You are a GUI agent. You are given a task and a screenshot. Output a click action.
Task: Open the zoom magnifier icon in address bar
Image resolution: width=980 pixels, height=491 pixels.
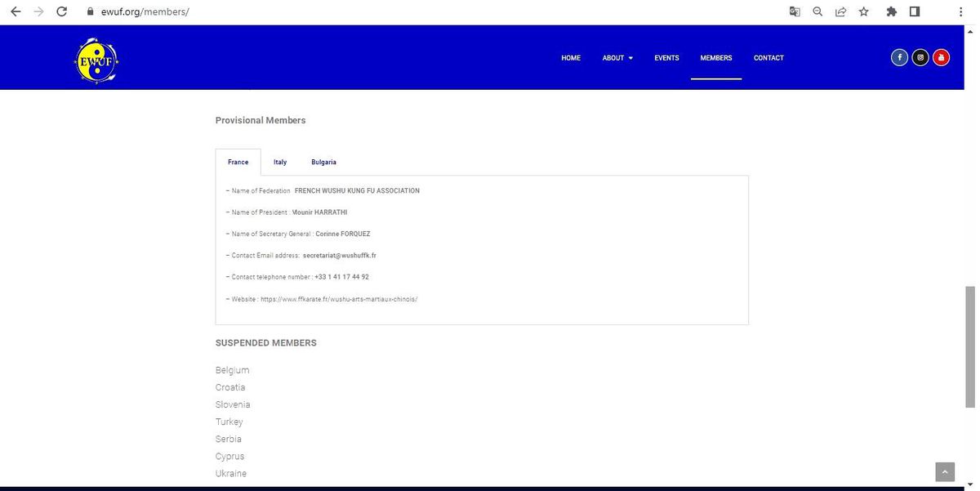(817, 11)
